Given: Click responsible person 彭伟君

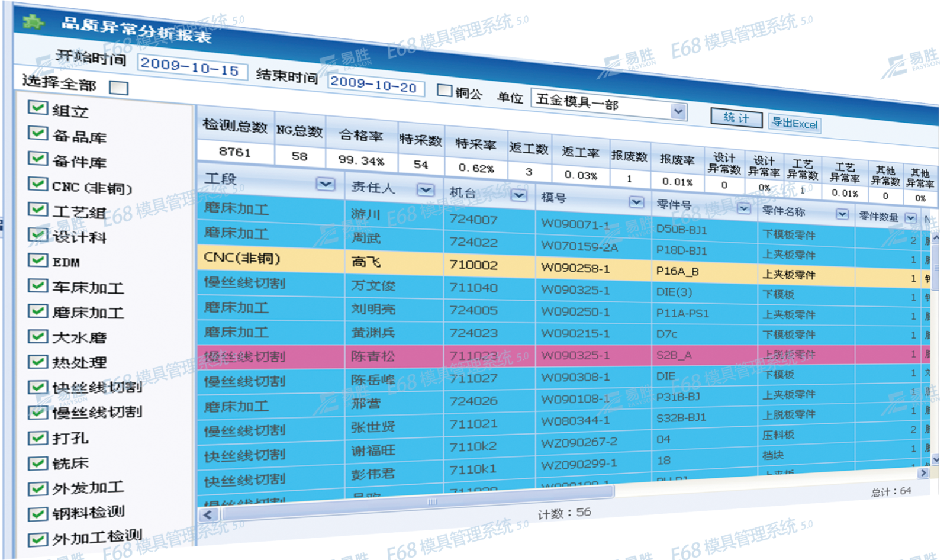Looking at the screenshot, I should [373, 474].
